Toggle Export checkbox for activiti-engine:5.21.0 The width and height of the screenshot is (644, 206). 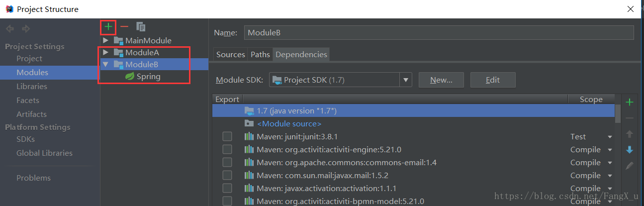pyautogui.click(x=227, y=149)
